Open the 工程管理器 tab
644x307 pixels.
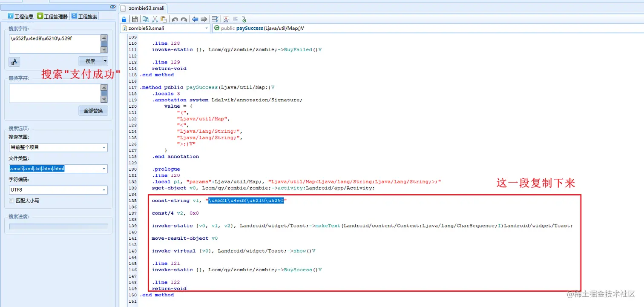(52, 16)
